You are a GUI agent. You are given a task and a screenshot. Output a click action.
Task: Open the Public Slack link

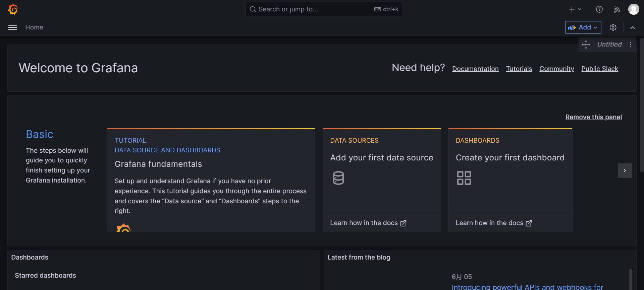(599, 69)
